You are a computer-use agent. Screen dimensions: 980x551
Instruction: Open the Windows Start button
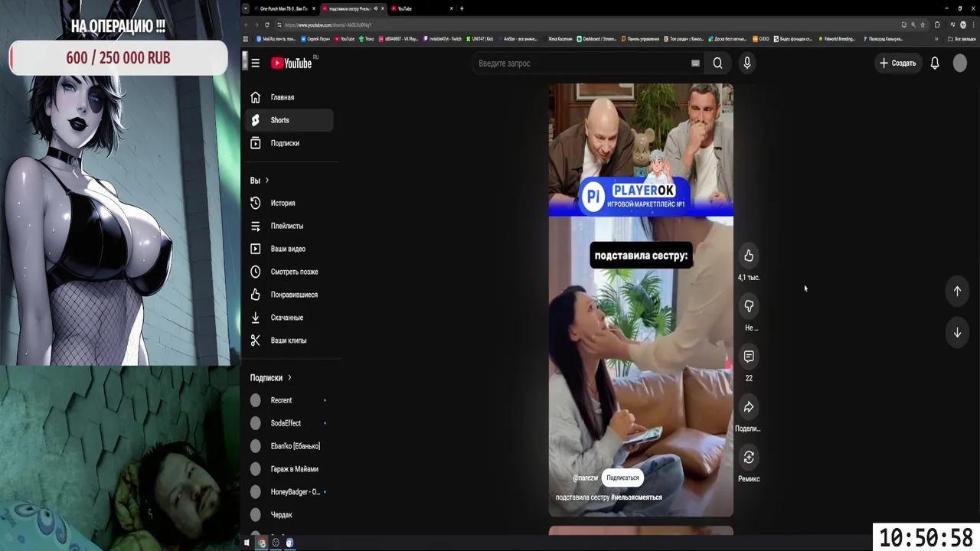point(247,543)
